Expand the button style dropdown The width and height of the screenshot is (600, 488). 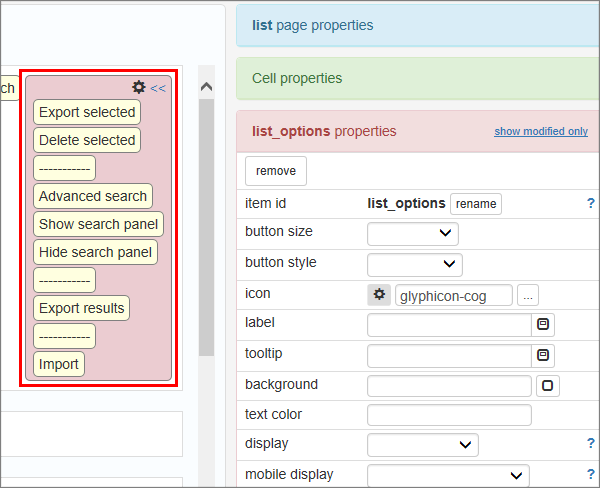(x=414, y=264)
